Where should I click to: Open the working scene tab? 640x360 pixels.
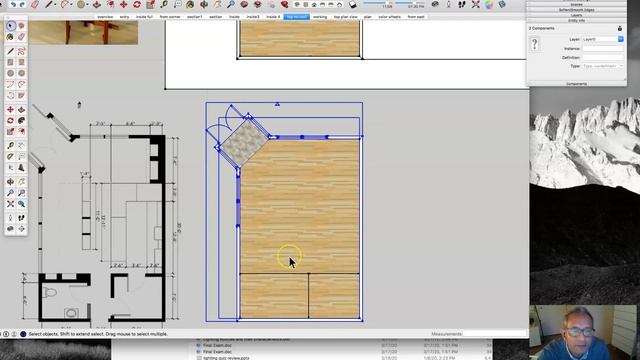320,17
